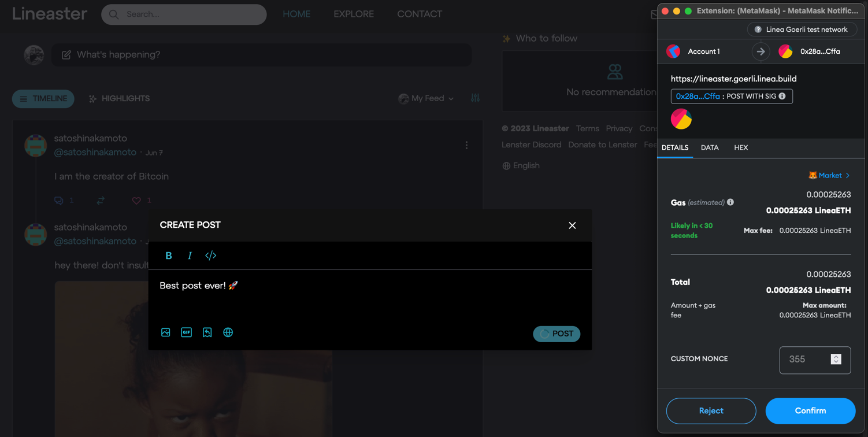Click the comment icon on Bitcoin post
Viewport: 868px width, 437px height.
pos(59,201)
